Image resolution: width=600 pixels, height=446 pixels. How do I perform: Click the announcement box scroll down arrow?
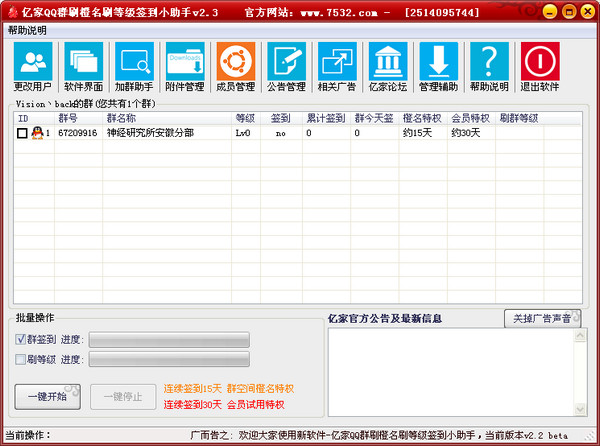(x=580, y=409)
